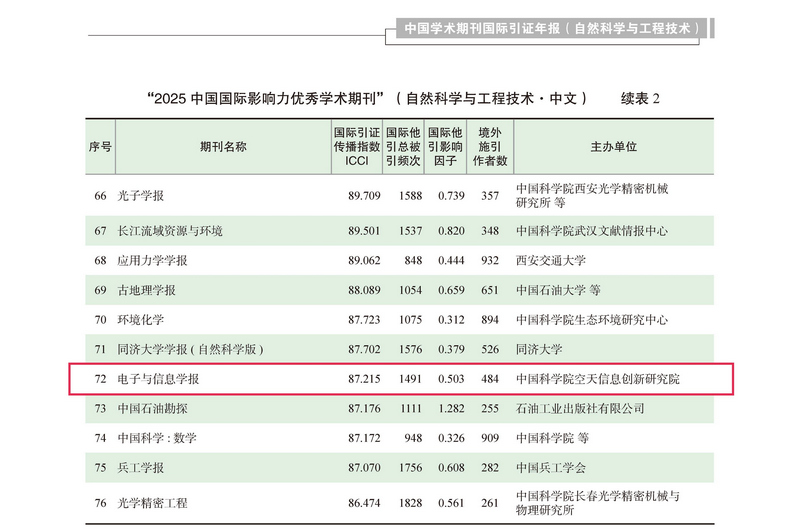Click the page header banner 中国学术期刊国际引证年报
The height and width of the screenshot is (531, 800).
552,28
